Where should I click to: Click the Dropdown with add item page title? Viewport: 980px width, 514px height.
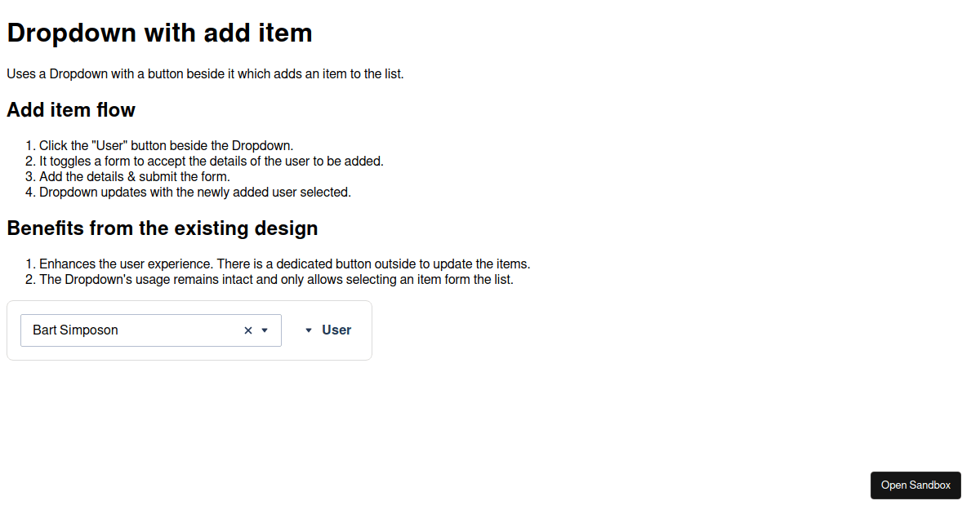click(x=159, y=33)
